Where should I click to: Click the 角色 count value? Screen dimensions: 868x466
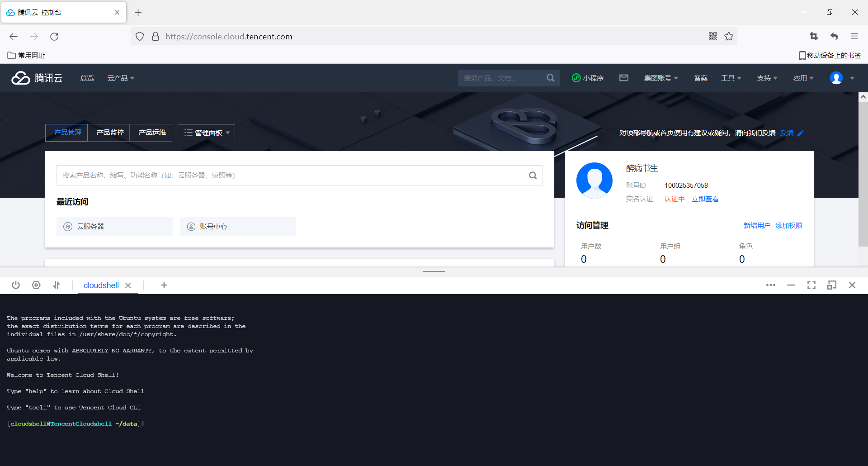pos(742,259)
